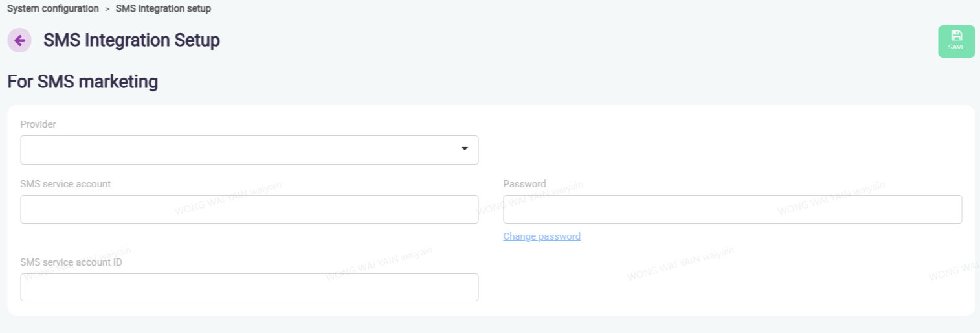Click the SMS integration setup breadcrumb
The image size is (980, 333).
[x=163, y=9]
